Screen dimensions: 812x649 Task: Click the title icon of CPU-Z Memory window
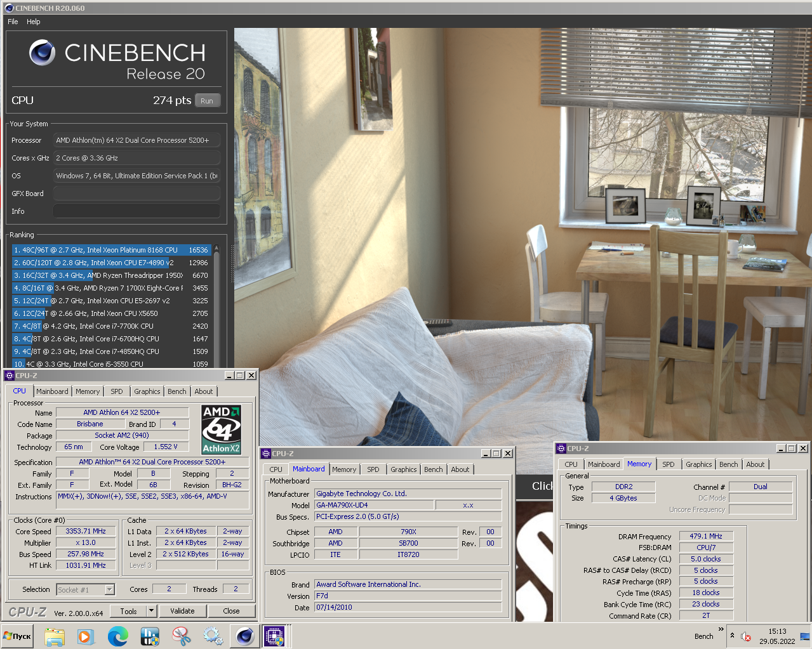[561, 449]
